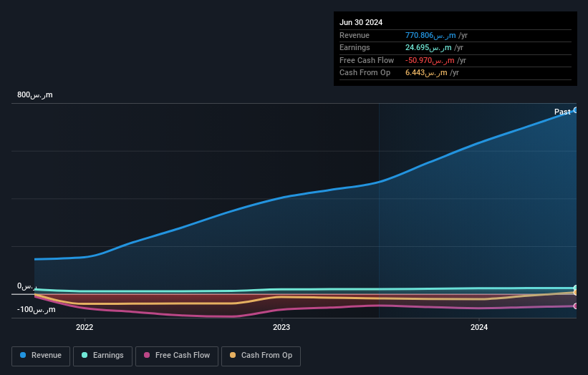Select the 2022 x-axis label
The height and width of the screenshot is (375, 588).
(85, 327)
